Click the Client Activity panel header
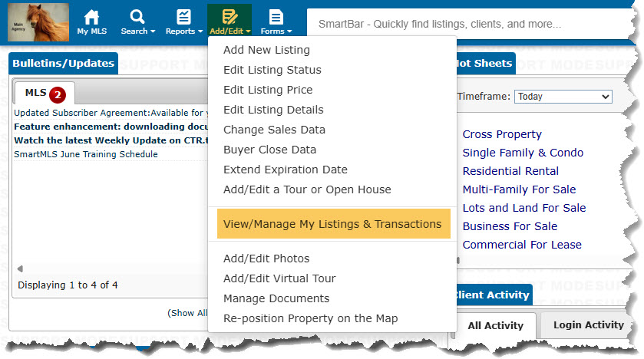This screenshot has height=359, width=644. coord(494,295)
